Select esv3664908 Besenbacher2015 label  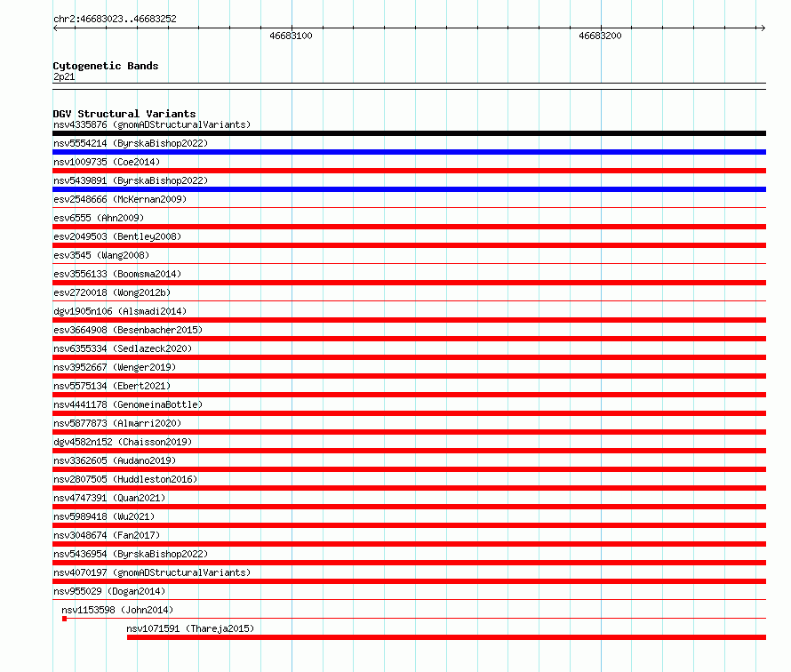[128, 330]
